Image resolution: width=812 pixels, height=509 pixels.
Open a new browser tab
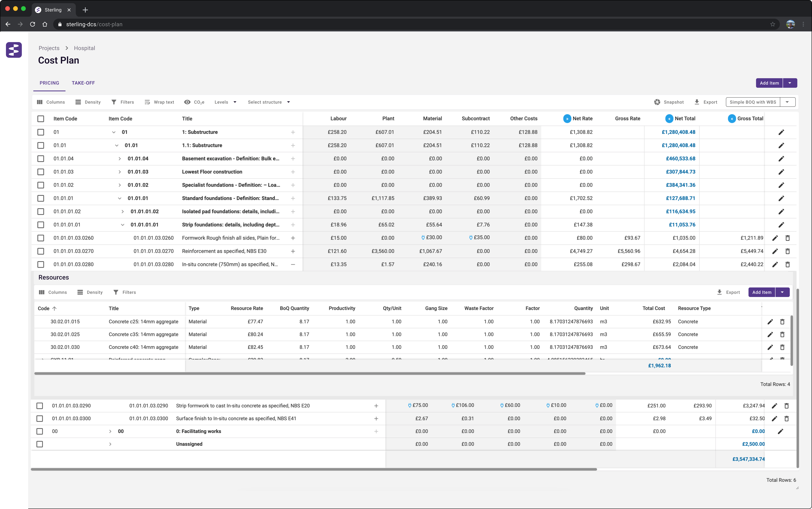(85, 10)
